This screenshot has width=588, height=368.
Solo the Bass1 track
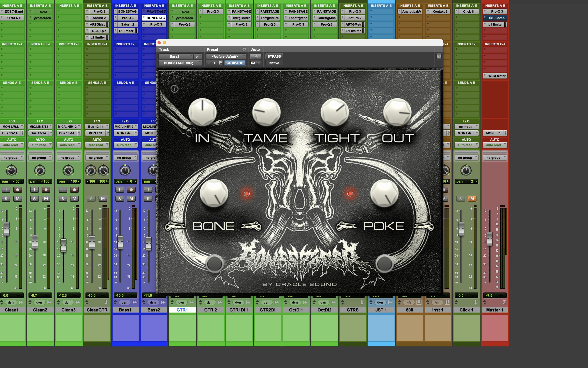[119, 199]
